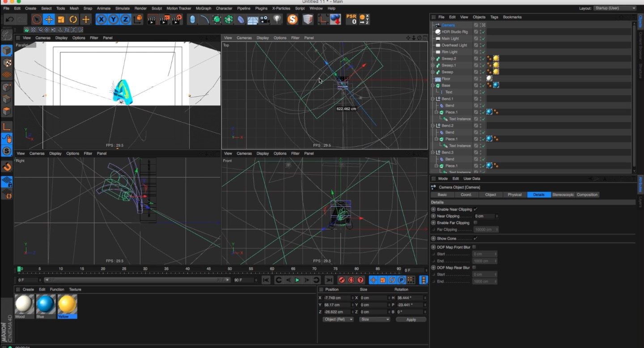Toggle visibility dots for Floor object
Screen dimensions: 644x348
point(480,79)
